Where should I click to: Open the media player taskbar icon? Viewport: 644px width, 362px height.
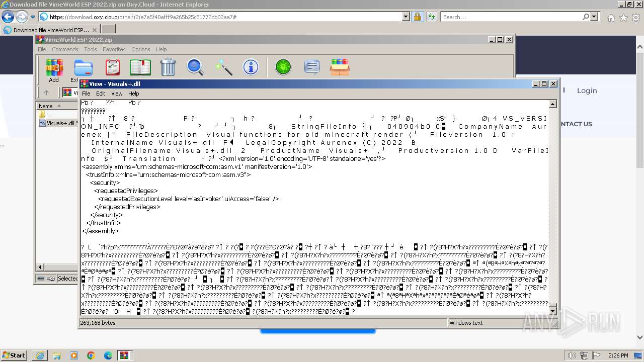[x=74, y=355]
